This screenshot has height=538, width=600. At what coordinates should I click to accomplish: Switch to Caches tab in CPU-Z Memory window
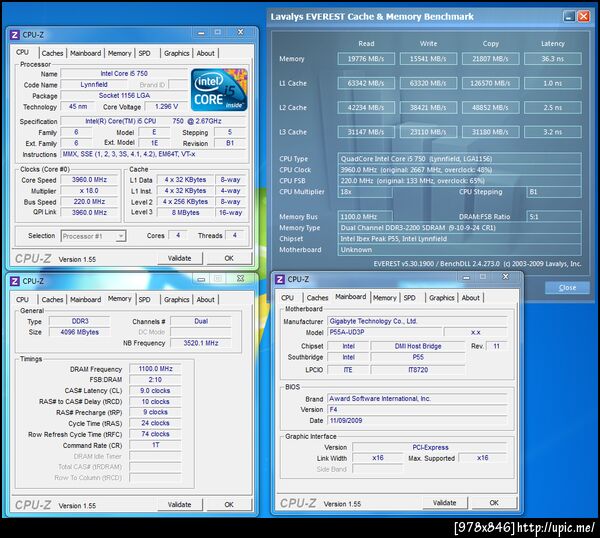pos(52,300)
